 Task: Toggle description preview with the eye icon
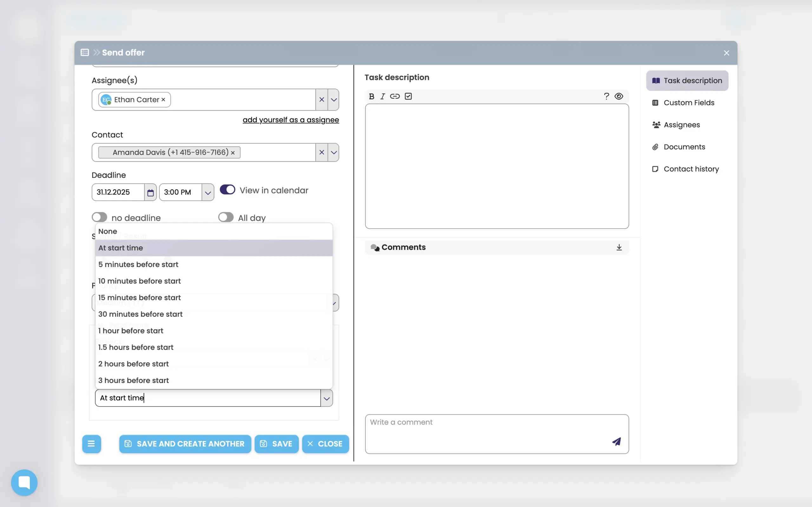coord(619,97)
